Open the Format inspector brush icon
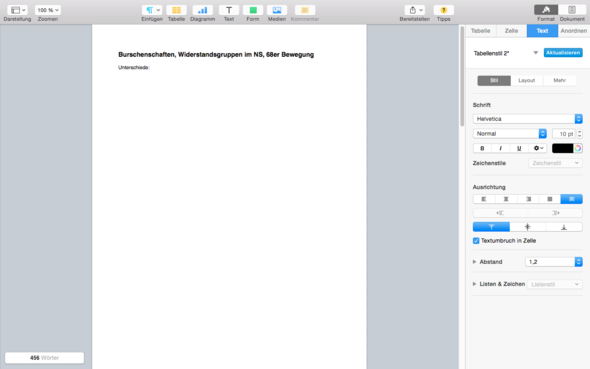 [546, 10]
